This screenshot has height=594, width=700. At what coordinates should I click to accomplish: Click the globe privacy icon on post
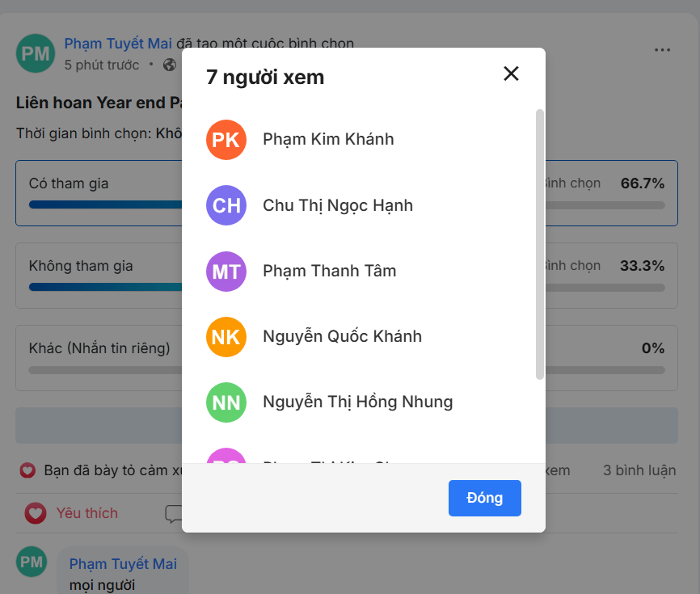[x=169, y=65]
